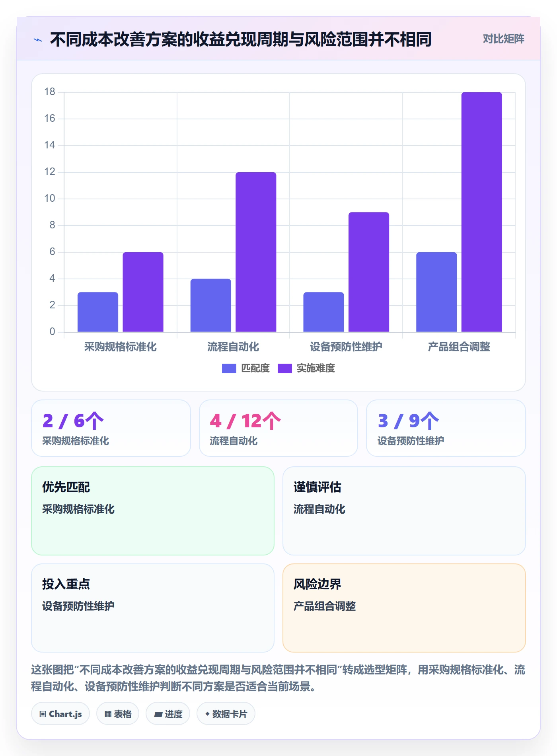Click the 匹配度 bar for 流程自动化
The image size is (557, 756).
[x=211, y=305]
